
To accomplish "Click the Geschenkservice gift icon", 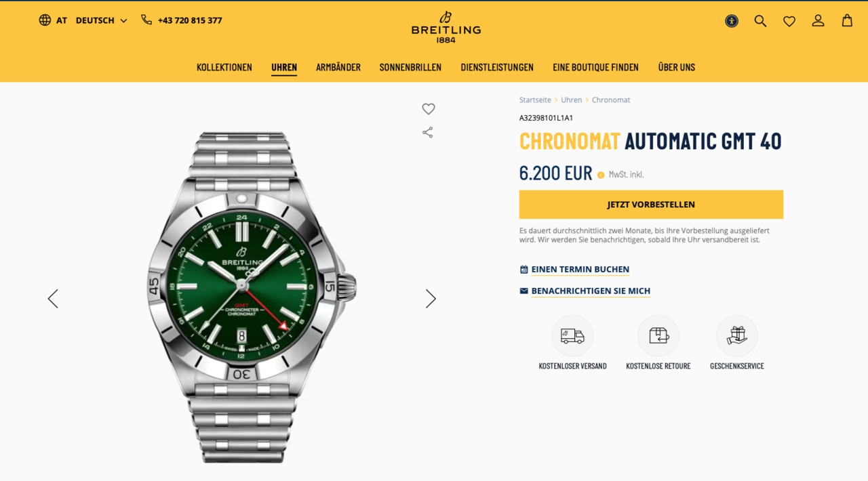I will click(737, 336).
